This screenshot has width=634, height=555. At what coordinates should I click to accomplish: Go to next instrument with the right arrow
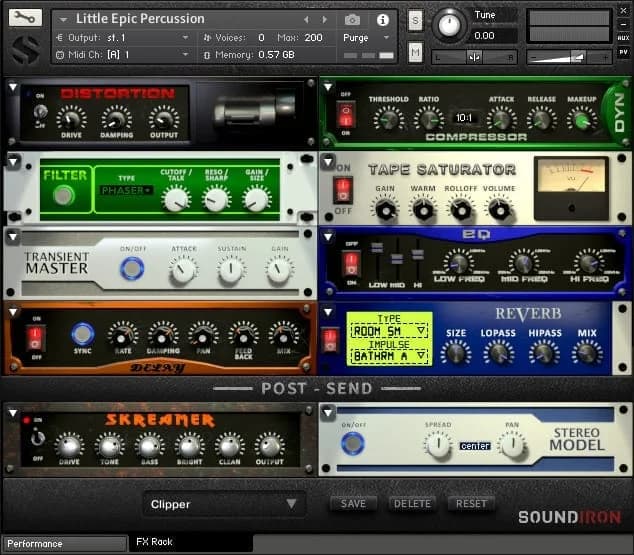click(324, 19)
